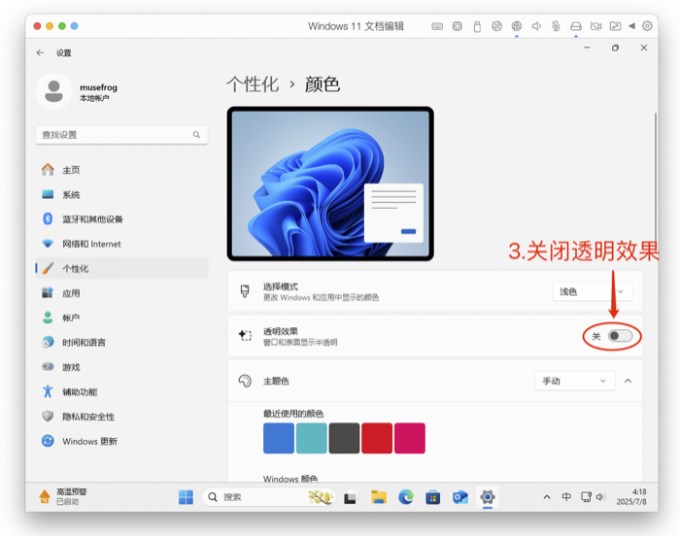This screenshot has width=680, height=536.
Task: Open the accent color dropdown showing manual
Action: coord(575,381)
